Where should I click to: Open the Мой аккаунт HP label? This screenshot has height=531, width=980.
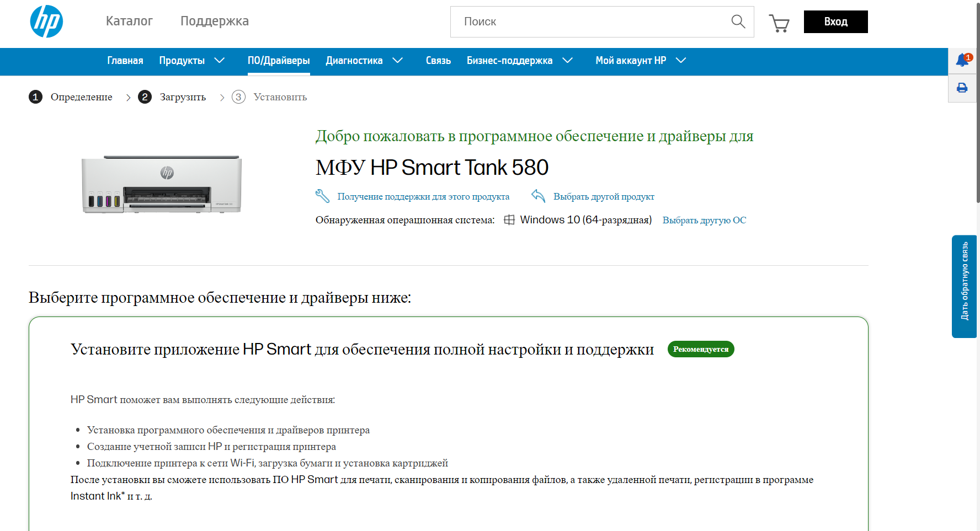point(631,61)
